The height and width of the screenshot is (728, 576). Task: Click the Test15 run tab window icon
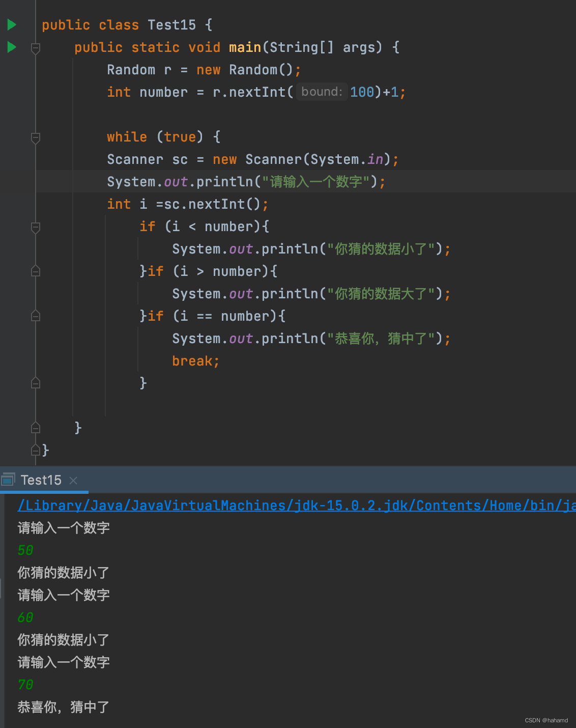point(8,479)
